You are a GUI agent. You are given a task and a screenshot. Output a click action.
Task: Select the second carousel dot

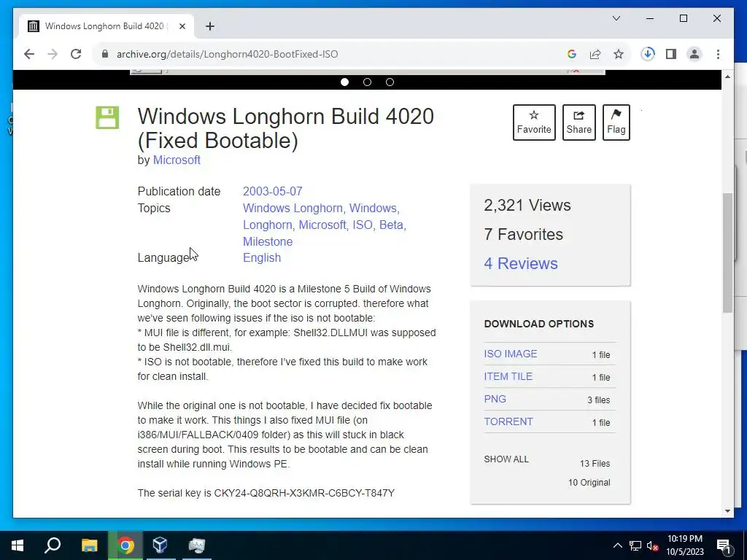point(367,82)
